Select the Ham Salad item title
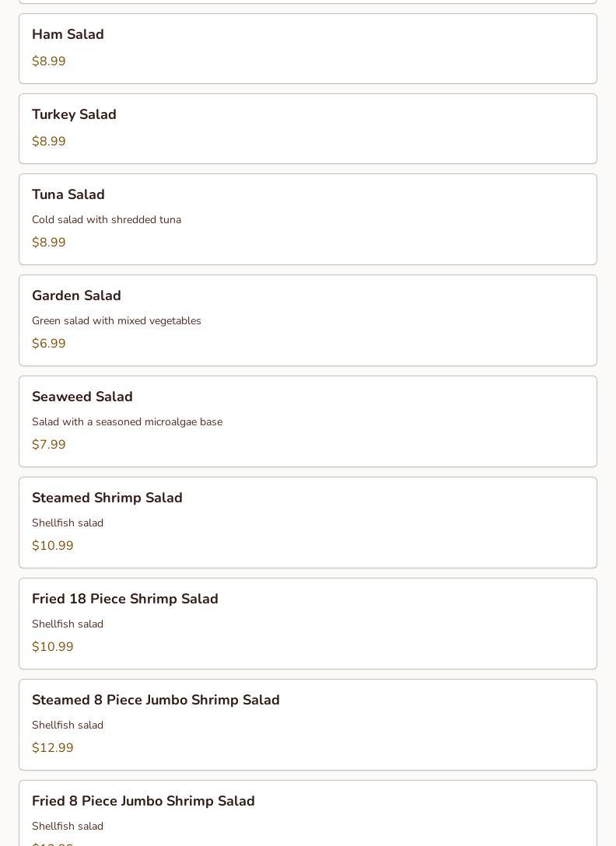616x846 pixels. 68,34
